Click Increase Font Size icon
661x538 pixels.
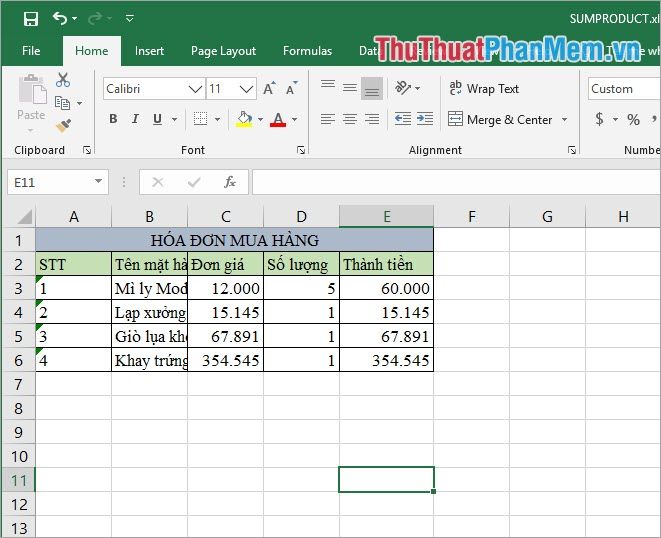tap(269, 89)
